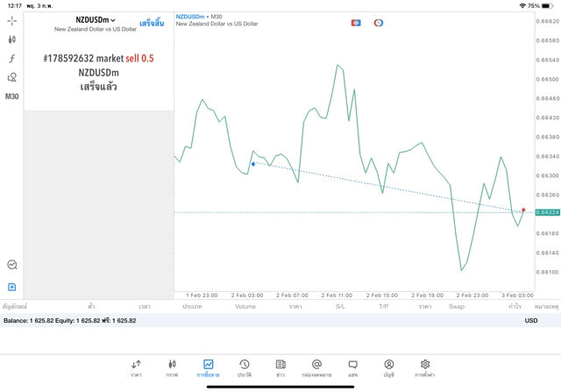This screenshot has width=561, height=392.
Task: Open chart type candlestick icon in sidebar
Action: pyautogui.click(x=12, y=39)
